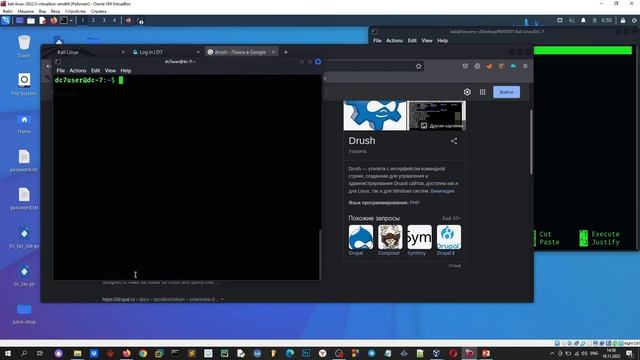This screenshot has width=640, height=360.
Task: Launch Firefox from the Kali top panel
Action: (x=53, y=20)
